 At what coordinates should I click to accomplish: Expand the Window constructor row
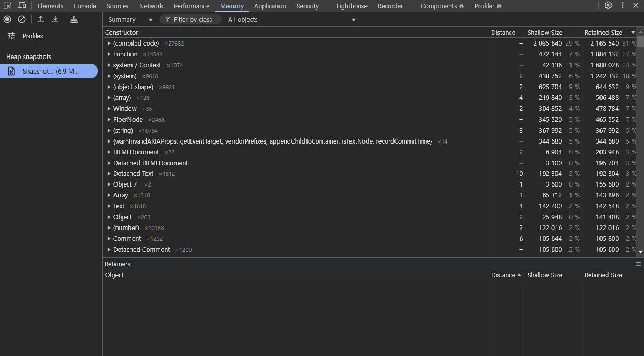109,109
